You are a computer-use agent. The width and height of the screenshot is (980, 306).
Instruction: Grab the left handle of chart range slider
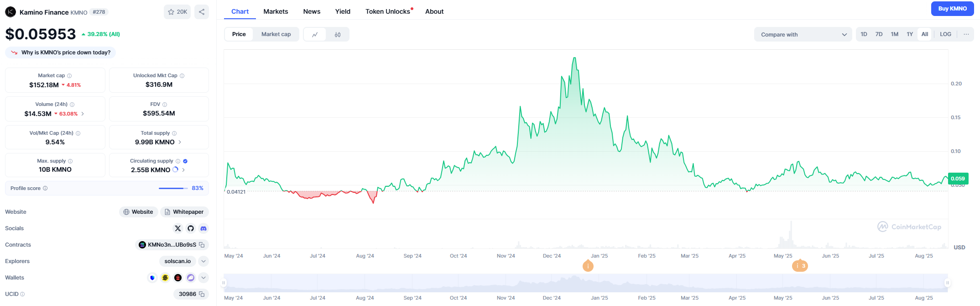coord(224,283)
